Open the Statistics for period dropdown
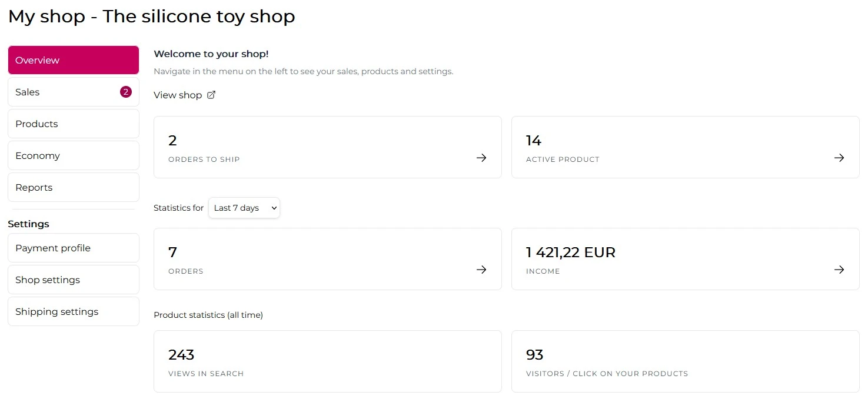868x402 pixels. [x=244, y=208]
